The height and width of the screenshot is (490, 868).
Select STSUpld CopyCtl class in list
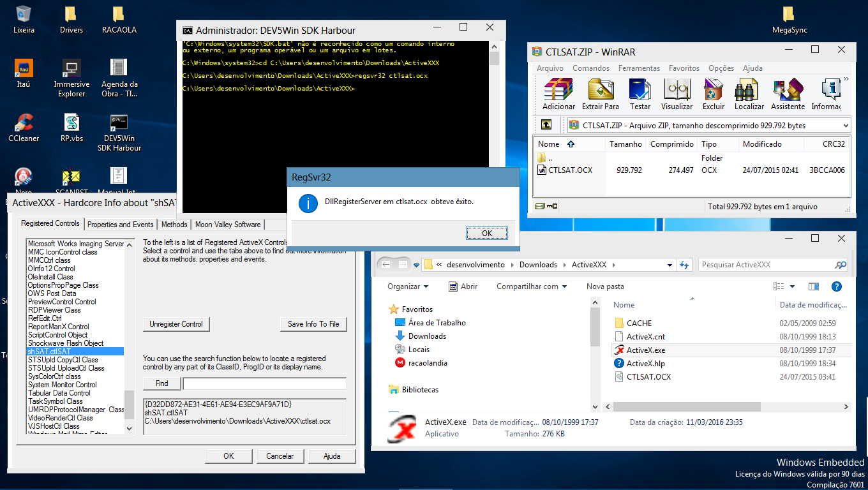[x=63, y=360]
